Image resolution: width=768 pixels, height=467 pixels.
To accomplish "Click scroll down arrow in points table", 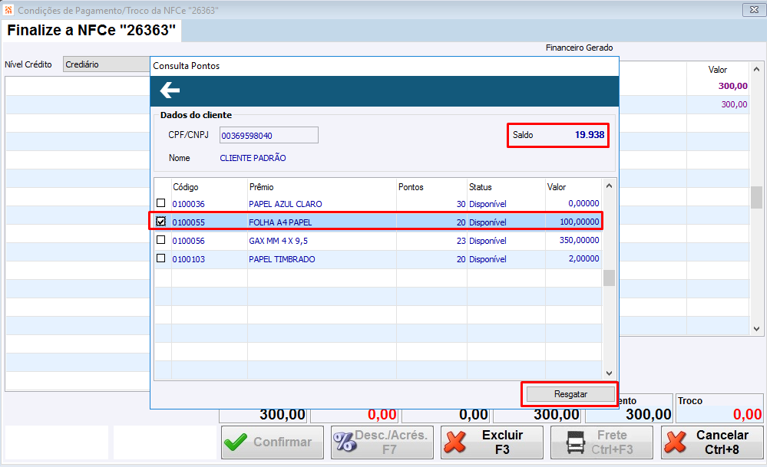I will click(x=609, y=373).
